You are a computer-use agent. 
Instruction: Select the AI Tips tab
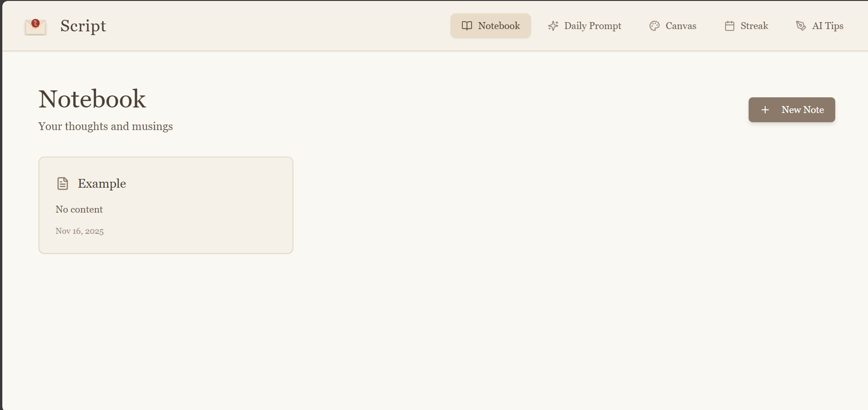tap(820, 26)
